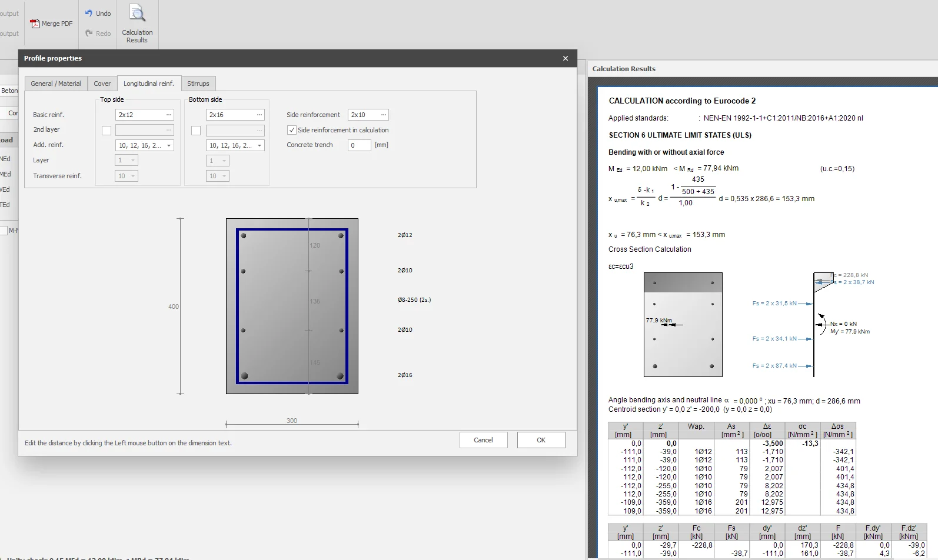Image resolution: width=938 pixels, height=560 pixels.
Task: Click the 300 width dimension text
Action: pyautogui.click(x=292, y=421)
